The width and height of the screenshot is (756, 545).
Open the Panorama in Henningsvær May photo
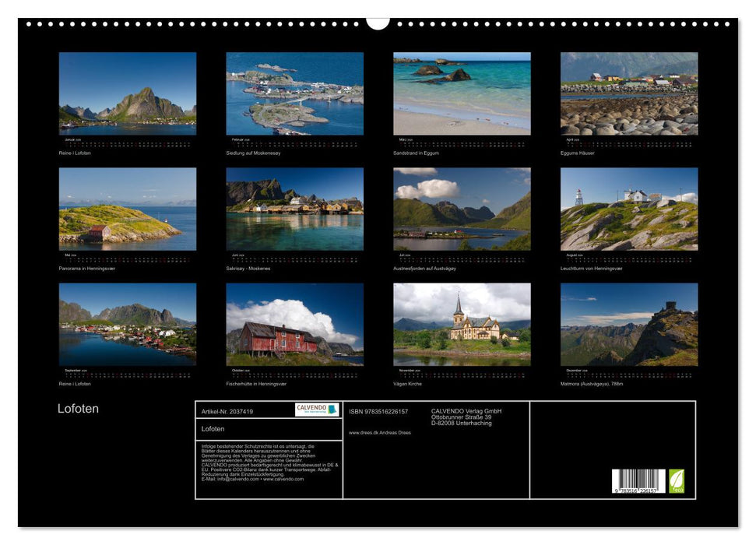[125, 210]
